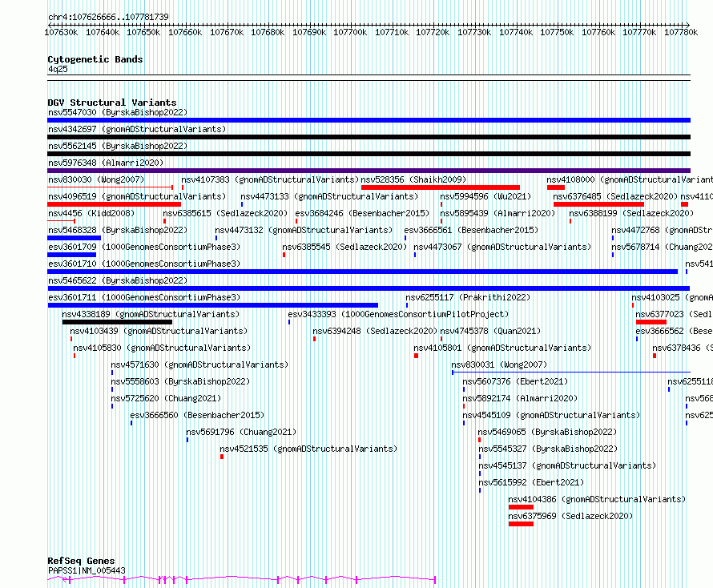Click the nsv5547030 (ByrskaBishop2022) variant label
This screenshot has width=713, height=588.
click(x=117, y=112)
